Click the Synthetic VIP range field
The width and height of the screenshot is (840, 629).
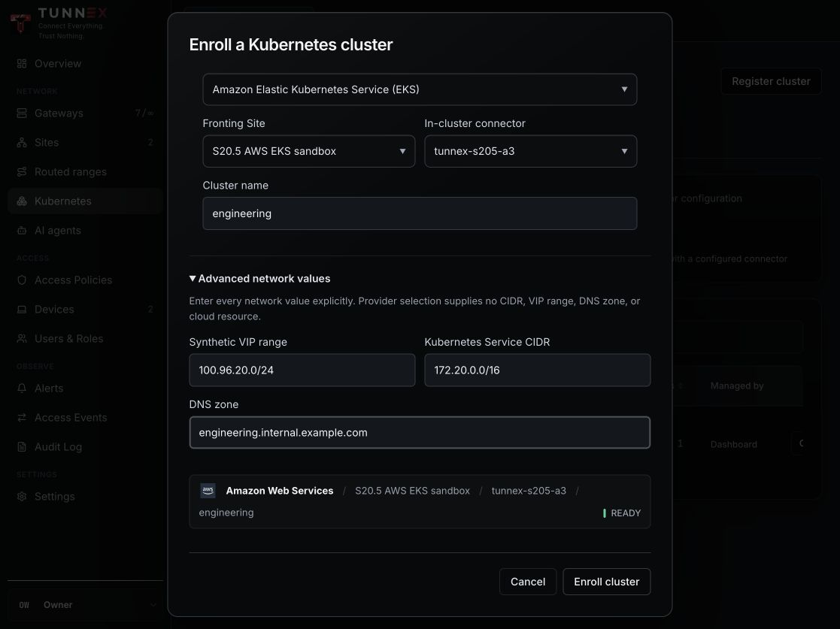tap(302, 370)
